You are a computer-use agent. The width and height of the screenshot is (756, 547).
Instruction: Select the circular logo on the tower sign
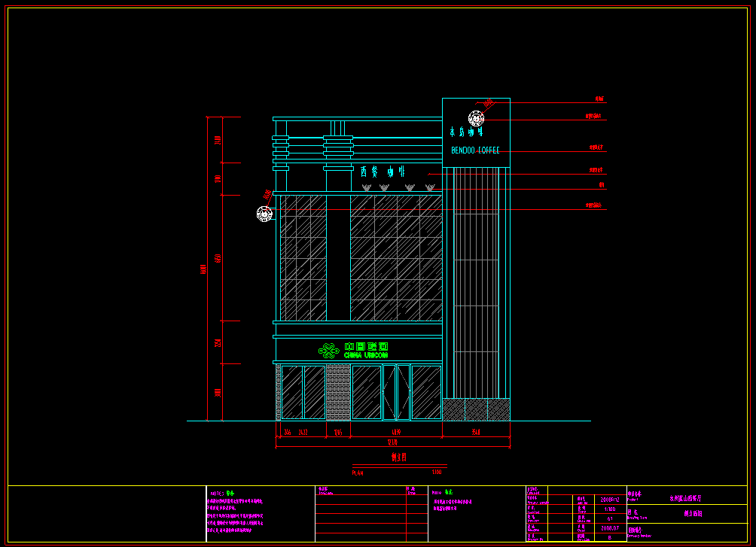coord(476,118)
